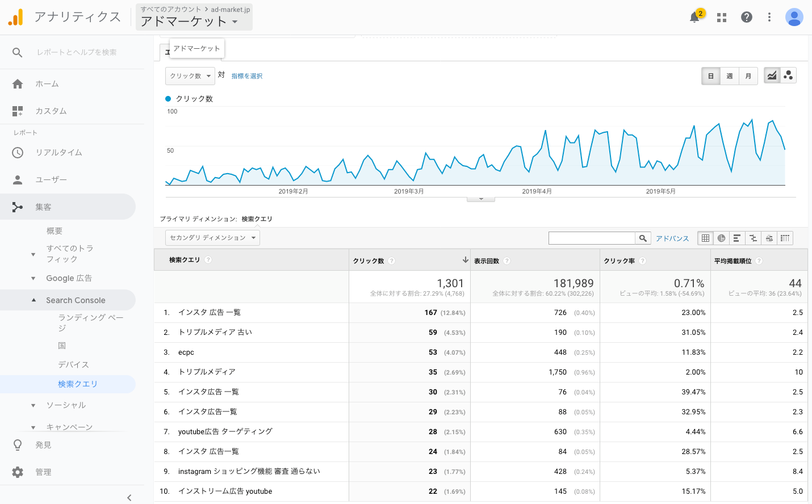Open the セカンダリ ディメンション dropdown
This screenshot has height=504, width=812.
(x=212, y=238)
